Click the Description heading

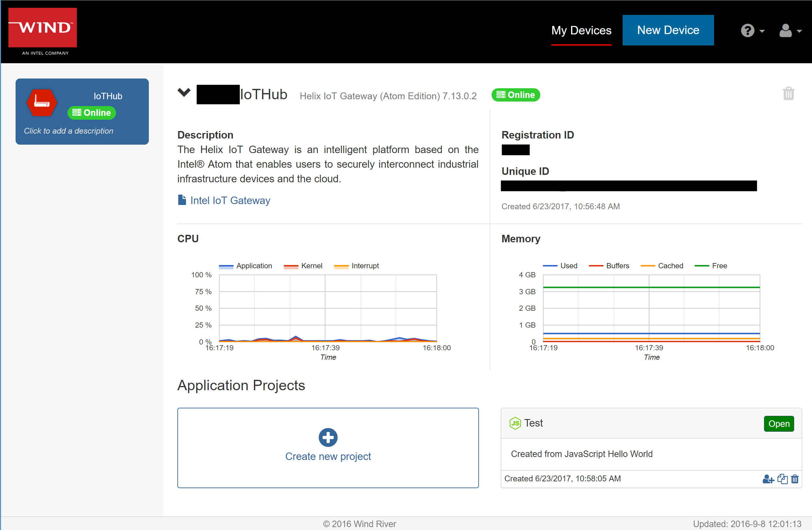[x=205, y=135]
